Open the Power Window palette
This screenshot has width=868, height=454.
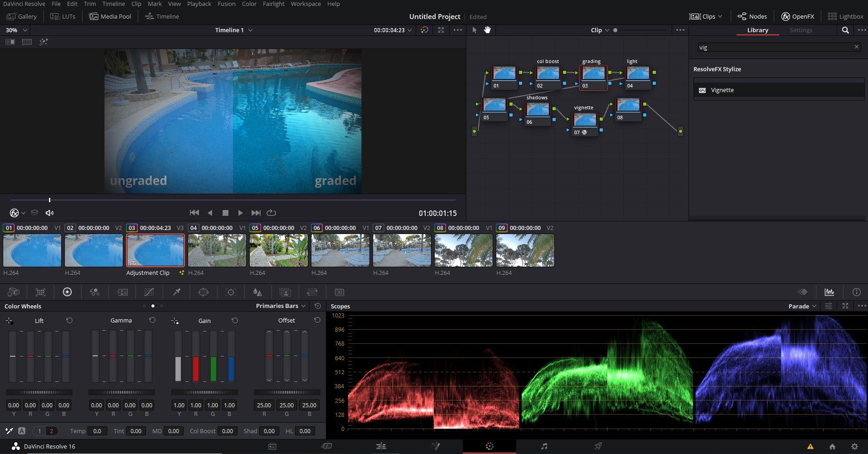click(204, 292)
